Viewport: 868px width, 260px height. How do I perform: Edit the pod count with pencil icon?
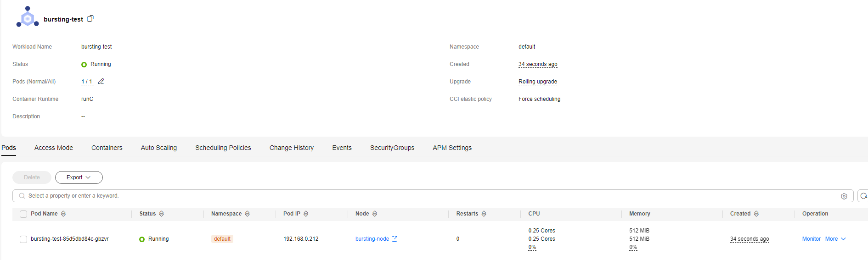click(x=101, y=81)
